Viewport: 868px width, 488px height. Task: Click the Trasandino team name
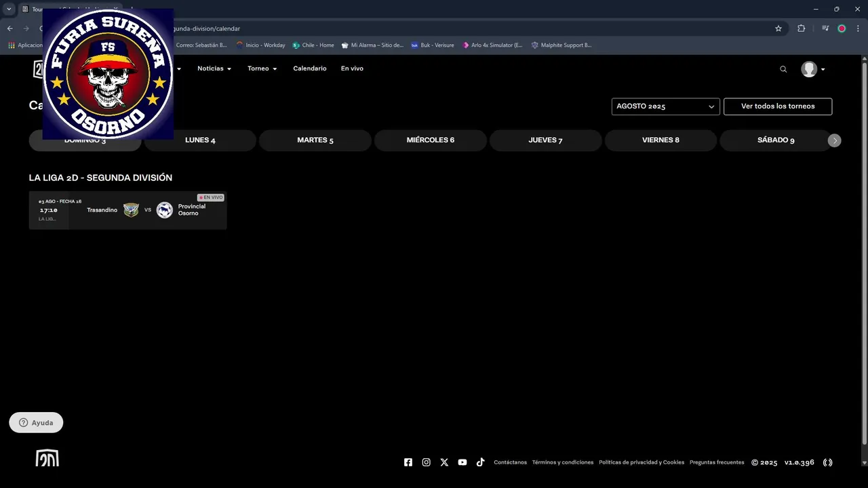pyautogui.click(x=102, y=210)
